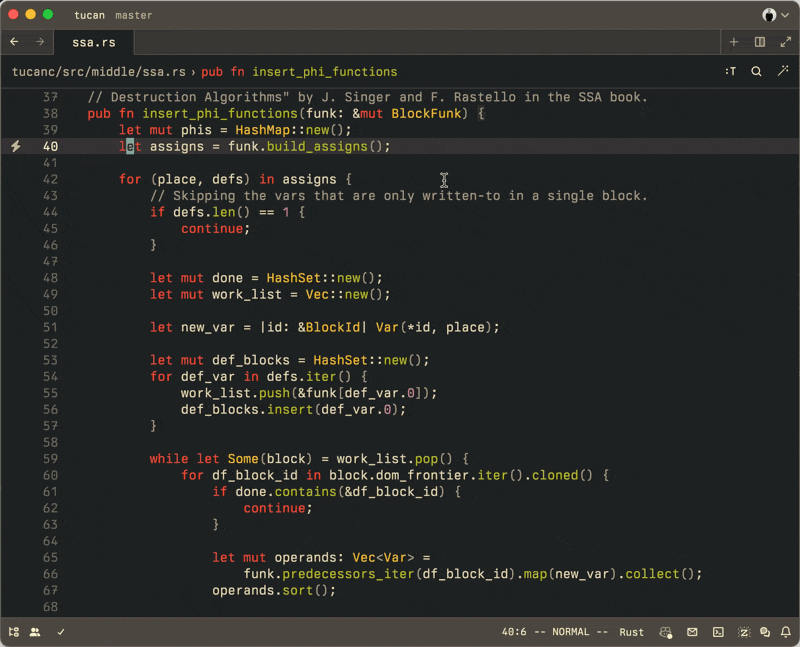Open the assistant panel Z icon
The height and width of the screenshot is (647, 800).
(x=744, y=632)
